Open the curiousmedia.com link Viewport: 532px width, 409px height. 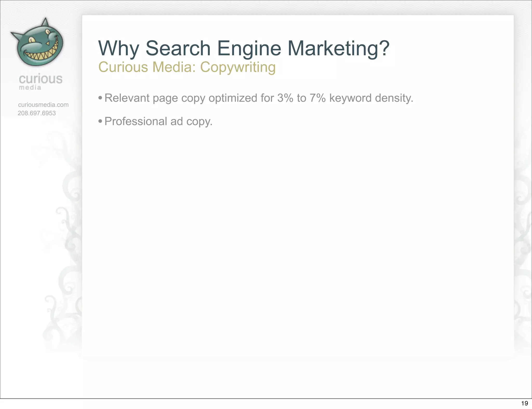(x=43, y=105)
